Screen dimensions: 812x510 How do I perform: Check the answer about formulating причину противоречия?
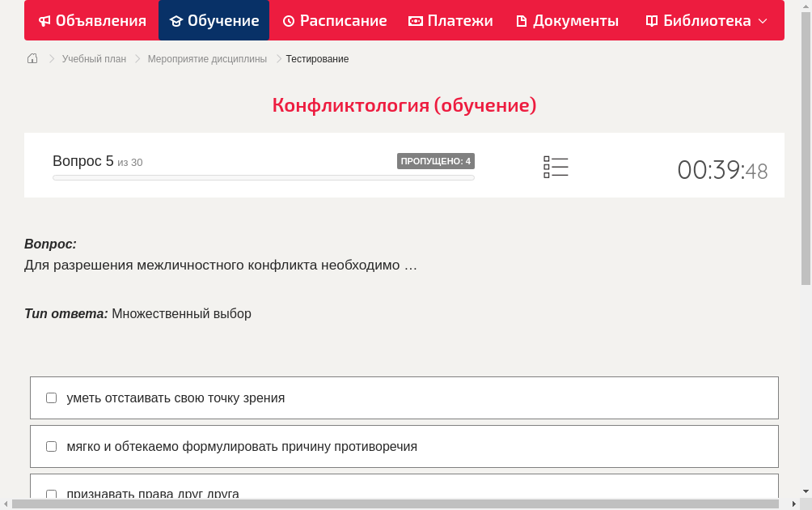pyautogui.click(x=51, y=446)
